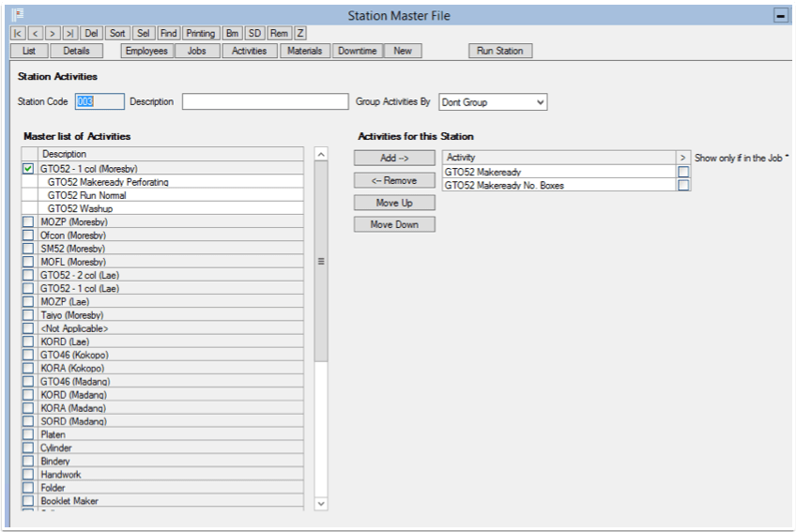
Task: Click the Run Station button
Action: coord(500,51)
